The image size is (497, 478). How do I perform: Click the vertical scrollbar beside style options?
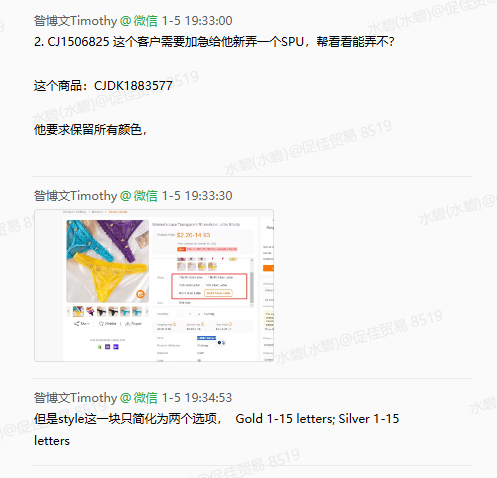pos(252,282)
